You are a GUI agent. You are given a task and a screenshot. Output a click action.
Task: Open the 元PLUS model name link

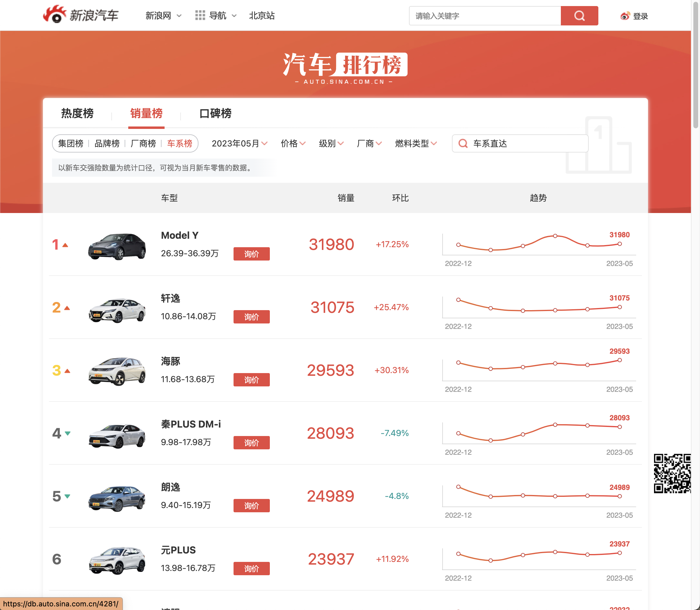click(x=178, y=550)
